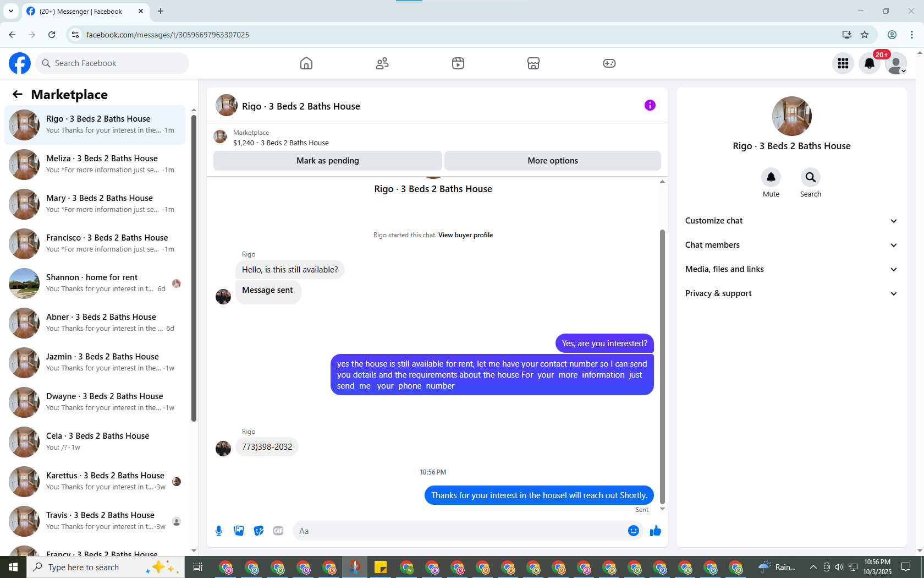The height and width of the screenshot is (578, 924).
Task: Reload the page in the browser
Action: [52, 35]
